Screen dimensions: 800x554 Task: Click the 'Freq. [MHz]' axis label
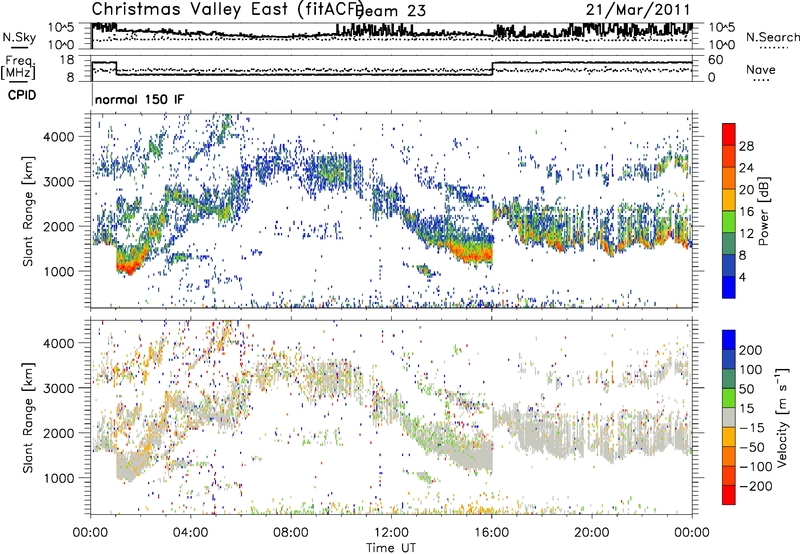[18, 67]
